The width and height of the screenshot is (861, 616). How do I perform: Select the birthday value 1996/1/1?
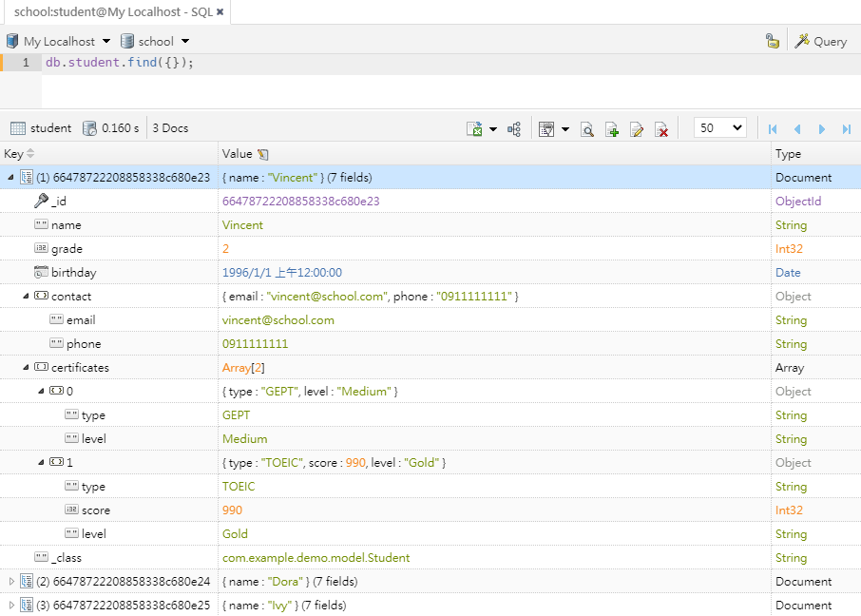tap(282, 272)
